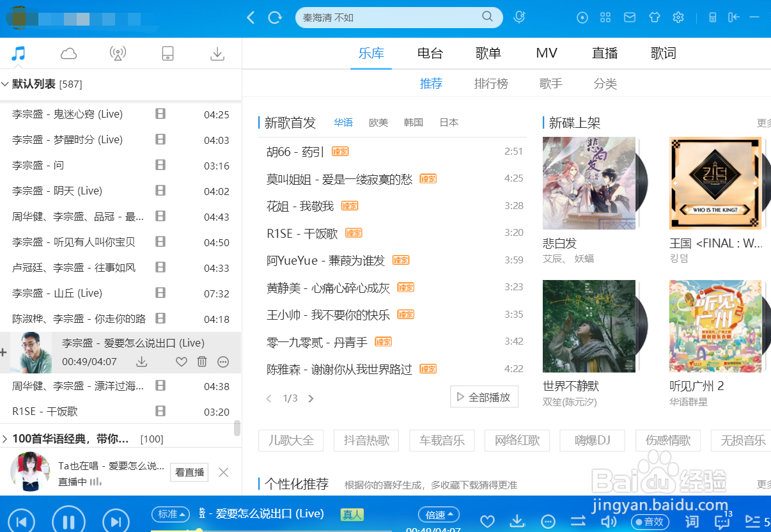The image size is (771, 532).
Task: Open the 分类 sub-tab
Action: tap(605, 84)
